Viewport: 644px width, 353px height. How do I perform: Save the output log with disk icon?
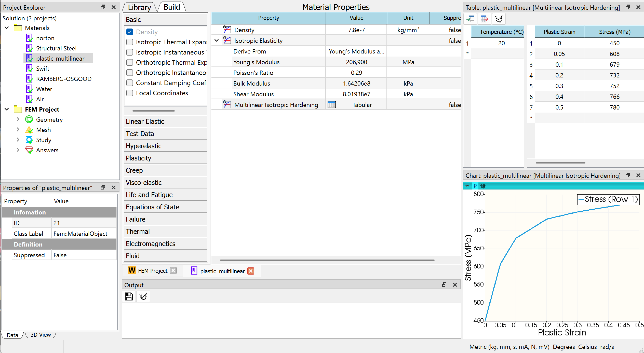click(129, 296)
